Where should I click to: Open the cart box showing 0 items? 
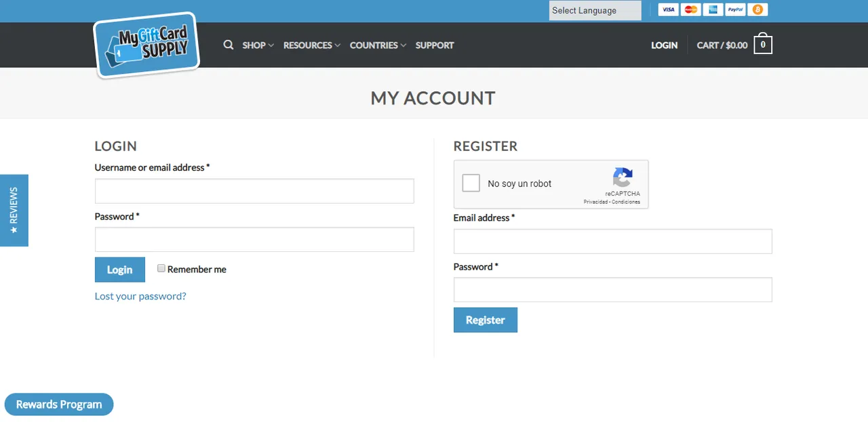click(763, 45)
